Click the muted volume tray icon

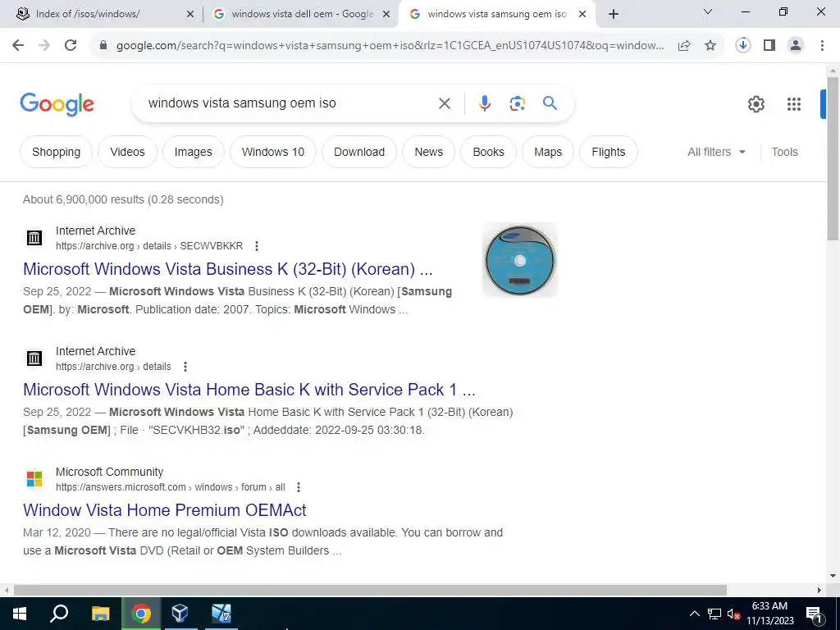pyautogui.click(x=733, y=614)
